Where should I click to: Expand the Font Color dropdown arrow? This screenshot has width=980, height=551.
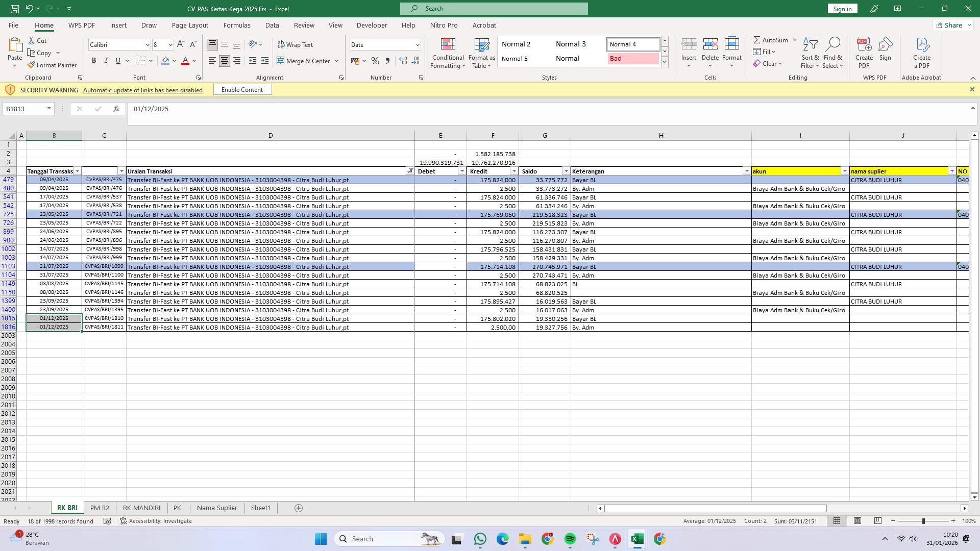[193, 61]
